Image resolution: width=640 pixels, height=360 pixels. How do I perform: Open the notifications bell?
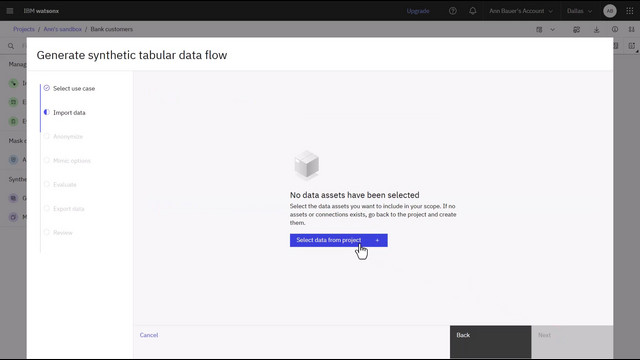pos(473,11)
